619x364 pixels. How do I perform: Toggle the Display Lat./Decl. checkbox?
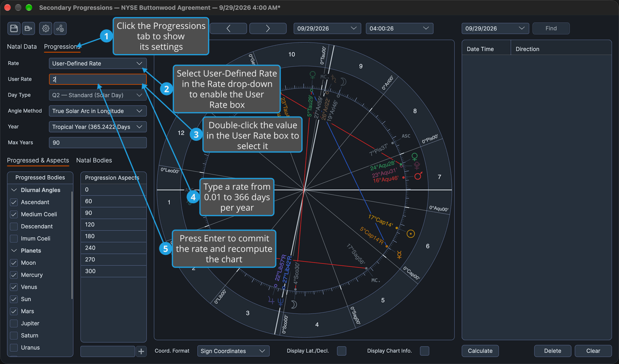[x=342, y=351]
